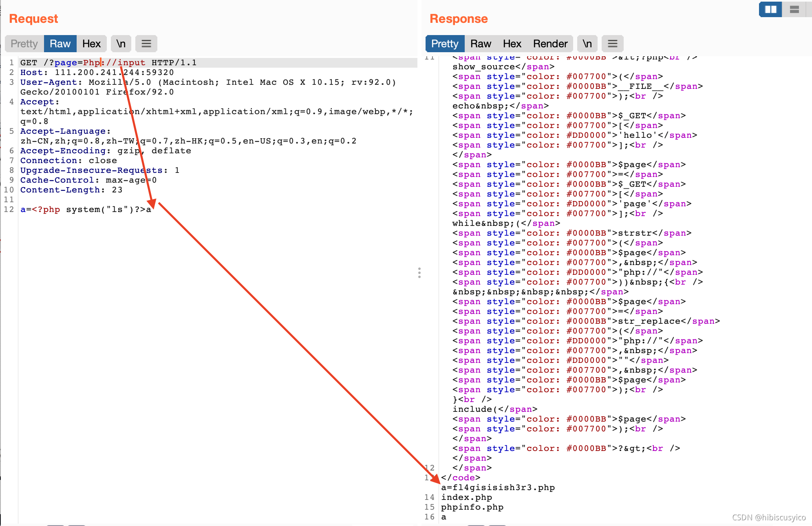Click the strstr span line in response
This screenshot has width=812, height=526.
572,233
